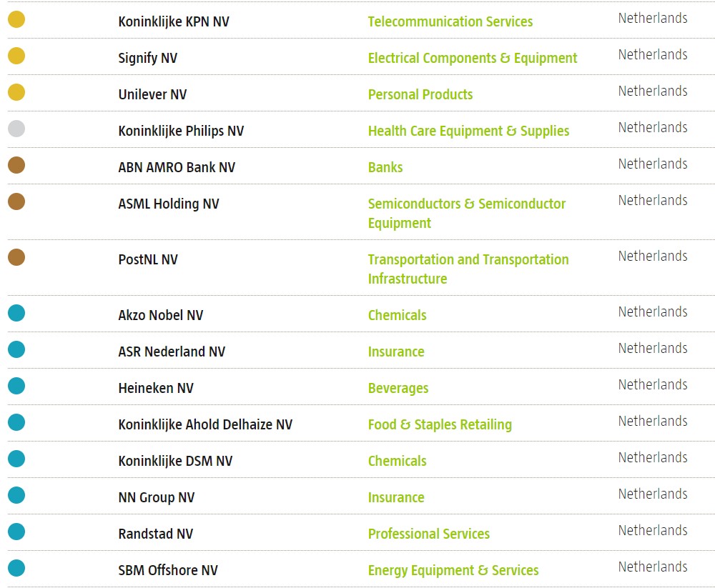Click the gold dot beside Koninklijke KPN NV
715x588 pixels.
tap(16, 19)
